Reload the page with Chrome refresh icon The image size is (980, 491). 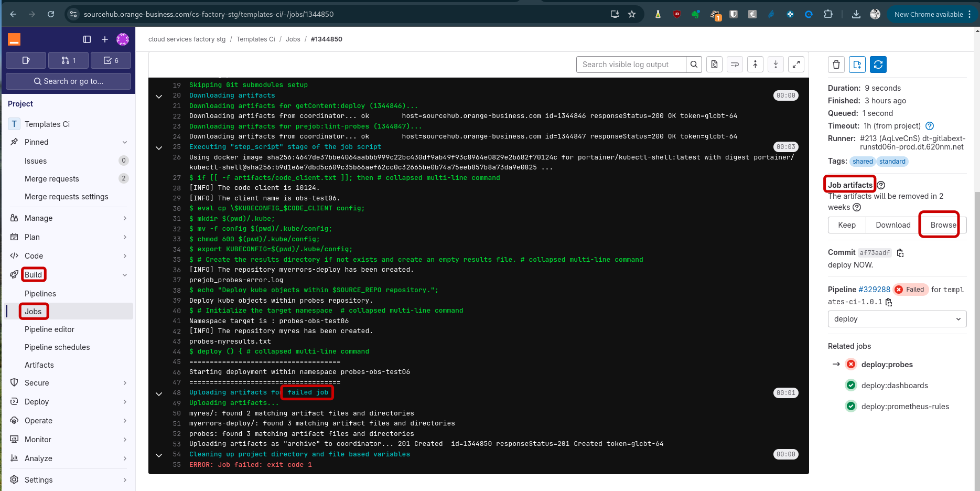point(51,14)
